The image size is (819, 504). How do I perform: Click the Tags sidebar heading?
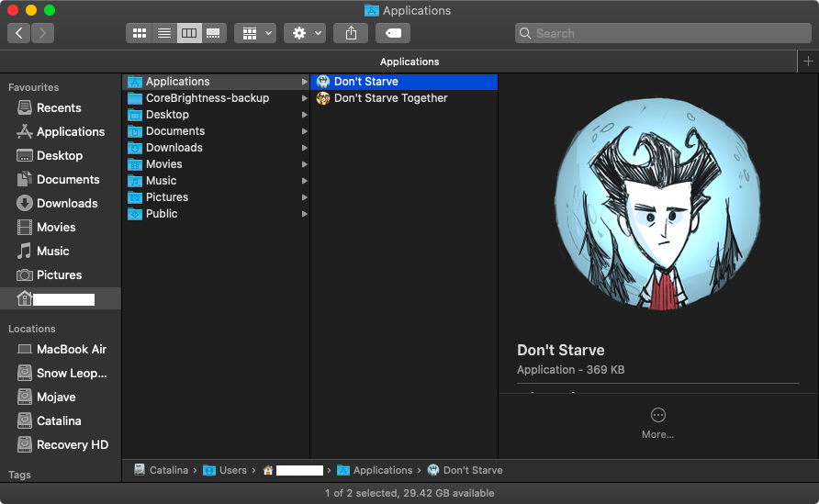pyautogui.click(x=20, y=475)
